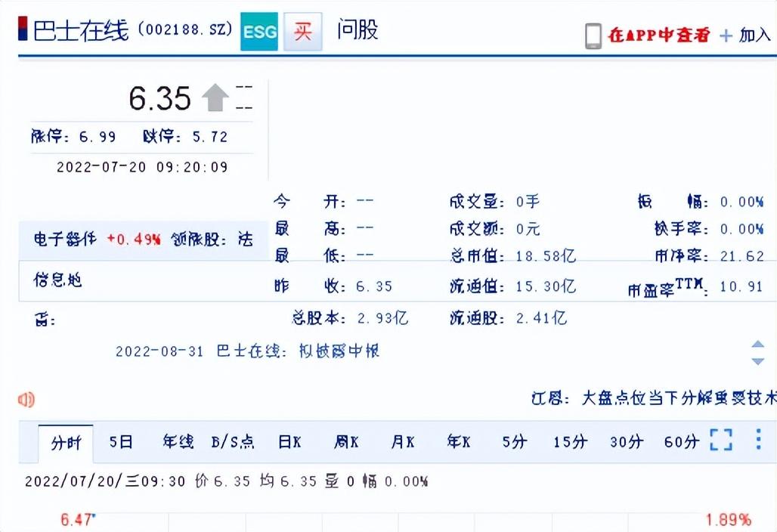Click the 昨收 6.35 value
Viewport: 777px width, 532px height.
pos(374,286)
